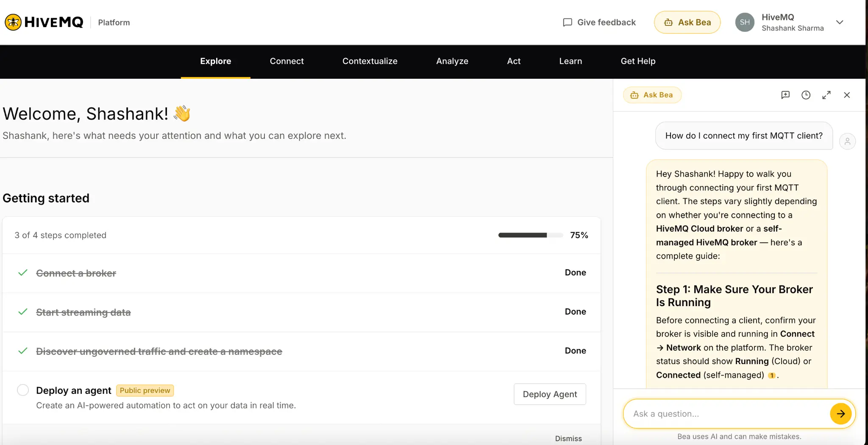Open the Explore tab
The width and height of the screenshot is (868, 445).
[x=216, y=61]
